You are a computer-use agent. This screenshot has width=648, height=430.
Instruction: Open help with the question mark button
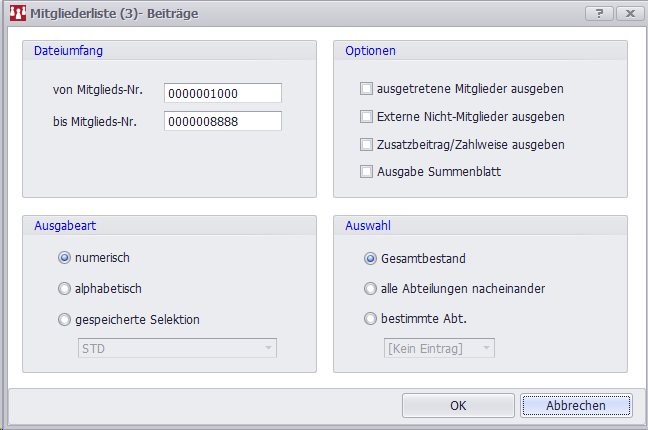597,14
